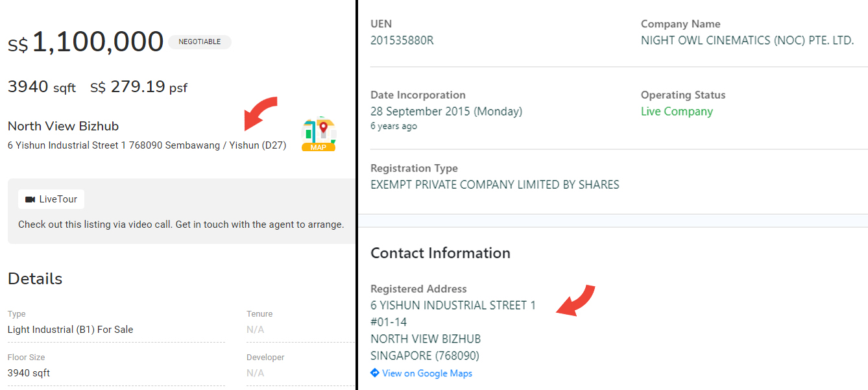Click the registered address 6 YISHUN INDUSTRIAL STREET 1
The width and height of the screenshot is (868, 390).
click(453, 305)
